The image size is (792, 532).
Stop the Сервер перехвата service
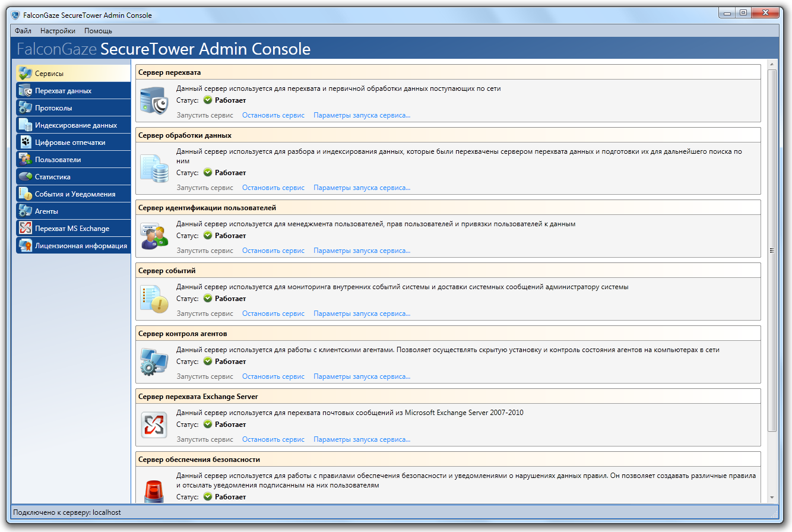[273, 115]
